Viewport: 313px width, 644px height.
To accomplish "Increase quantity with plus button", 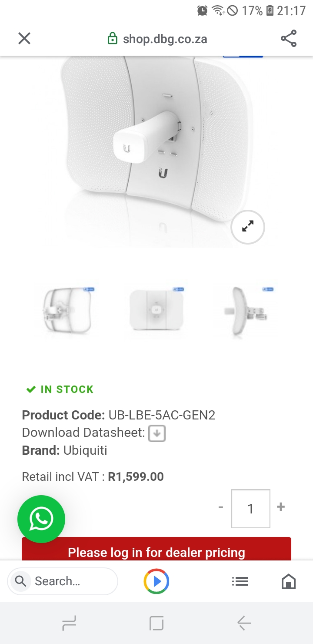I will (281, 507).
